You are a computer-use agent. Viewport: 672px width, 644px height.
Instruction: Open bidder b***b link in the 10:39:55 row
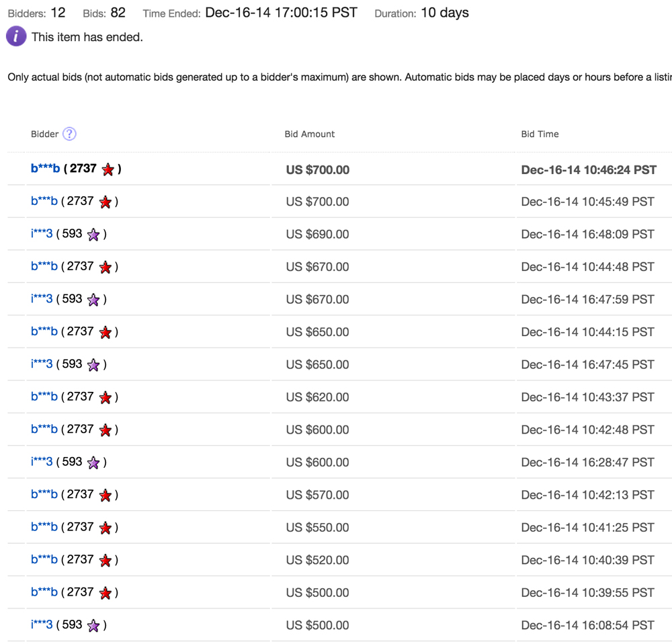click(x=44, y=592)
